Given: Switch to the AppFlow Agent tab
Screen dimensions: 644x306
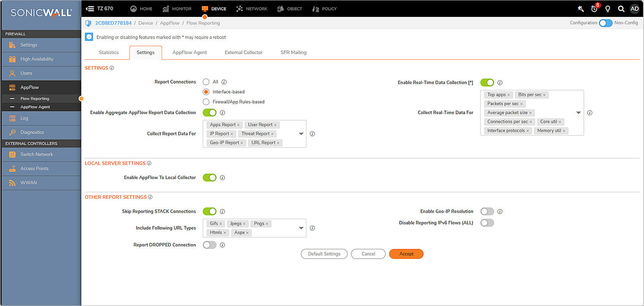Looking at the screenshot, I should coord(189,52).
